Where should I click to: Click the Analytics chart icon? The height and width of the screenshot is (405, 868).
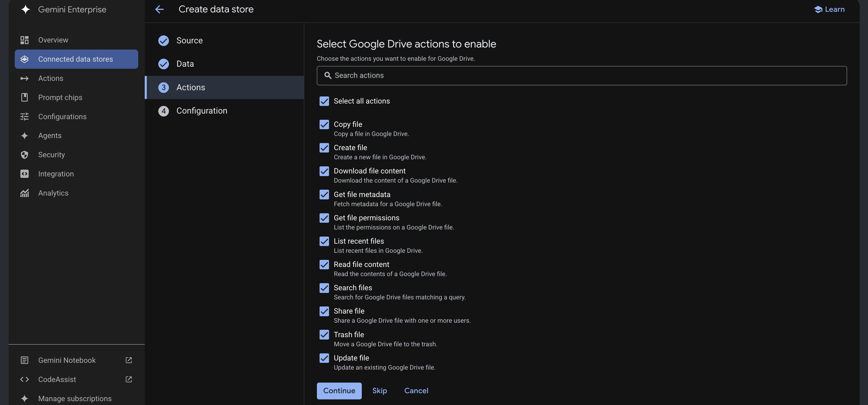tap(24, 193)
